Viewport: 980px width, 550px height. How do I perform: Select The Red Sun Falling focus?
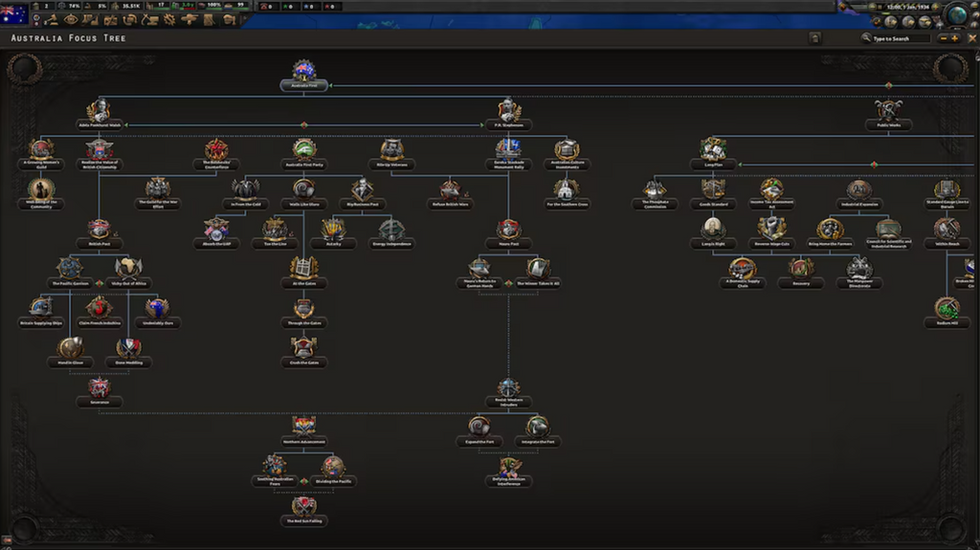coord(303,511)
